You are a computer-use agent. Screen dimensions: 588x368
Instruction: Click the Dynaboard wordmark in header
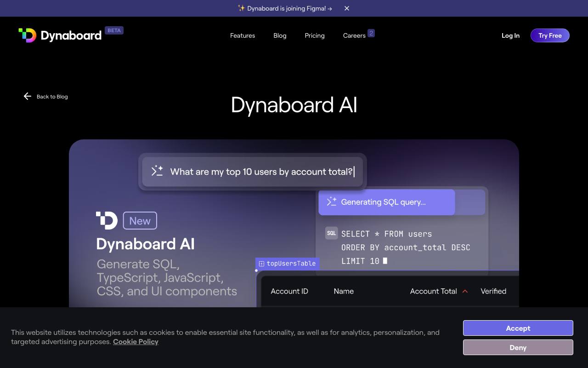pyautogui.click(x=71, y=35)
